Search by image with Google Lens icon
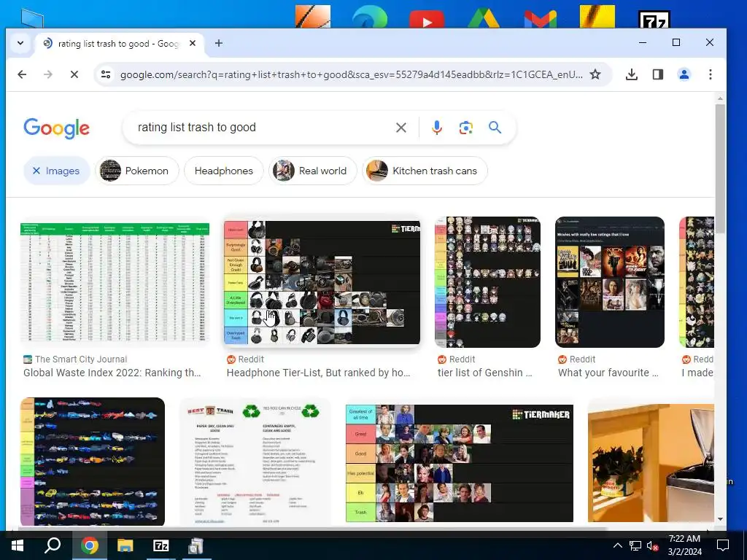747x560 pixels. coord(466,128)
